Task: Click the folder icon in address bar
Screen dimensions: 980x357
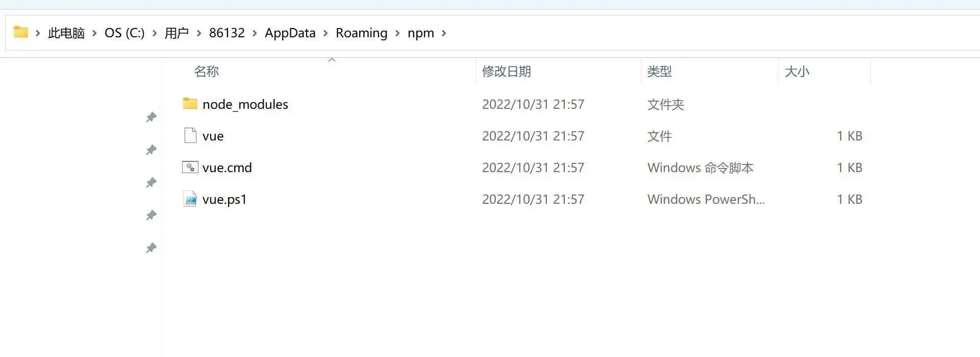Action: 21,32
